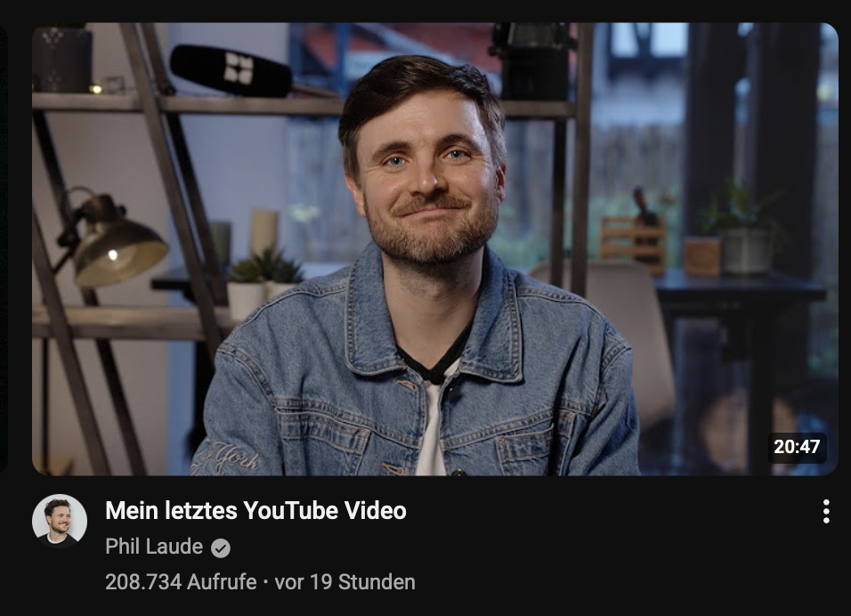
Task: Click the 'vor 19 Stunden' upload time
Action: [345, 582]
